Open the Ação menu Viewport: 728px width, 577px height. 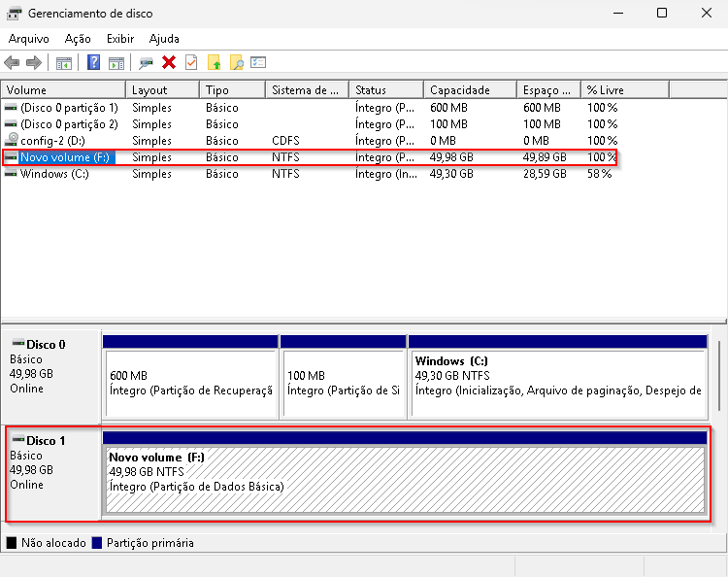(78, 39)
